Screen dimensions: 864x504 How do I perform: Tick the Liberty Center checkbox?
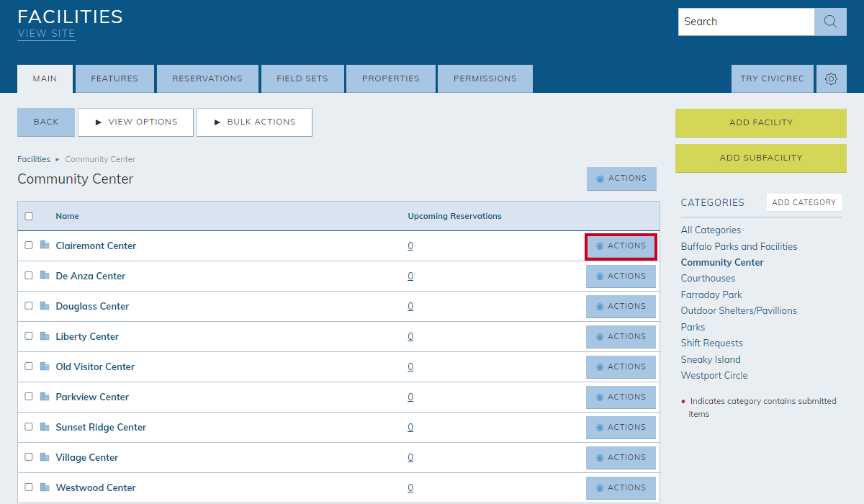29,336
